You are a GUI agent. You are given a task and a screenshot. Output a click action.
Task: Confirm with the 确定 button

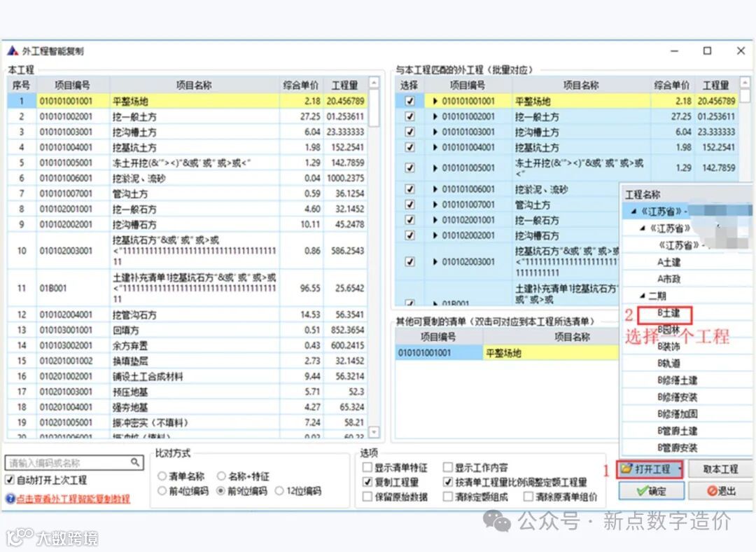(x=652, y=491)
